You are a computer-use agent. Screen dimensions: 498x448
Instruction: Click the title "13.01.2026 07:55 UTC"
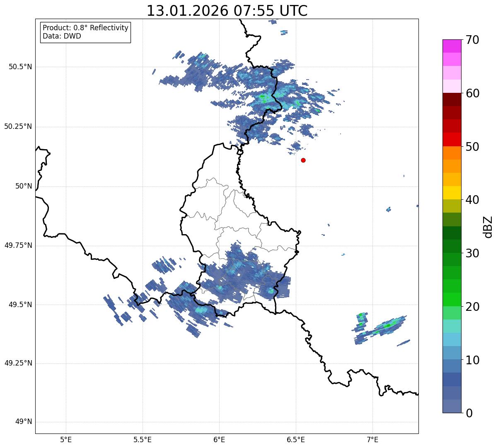[x=227, y=11]
